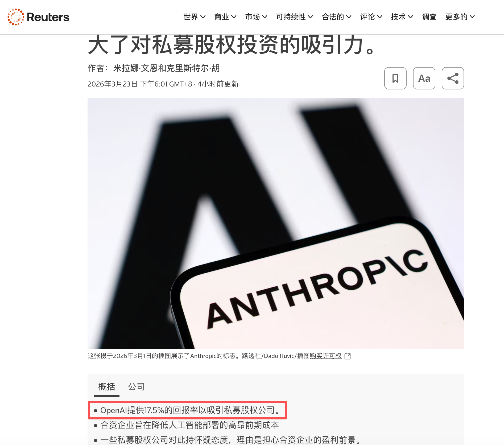This screenshot has width=504, height=445.
Task: Open the Anthropic logo article image
Action: coord(276,223)
